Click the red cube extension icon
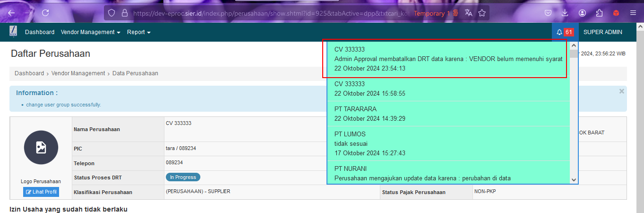644x213 pixels. pos(616,13)
